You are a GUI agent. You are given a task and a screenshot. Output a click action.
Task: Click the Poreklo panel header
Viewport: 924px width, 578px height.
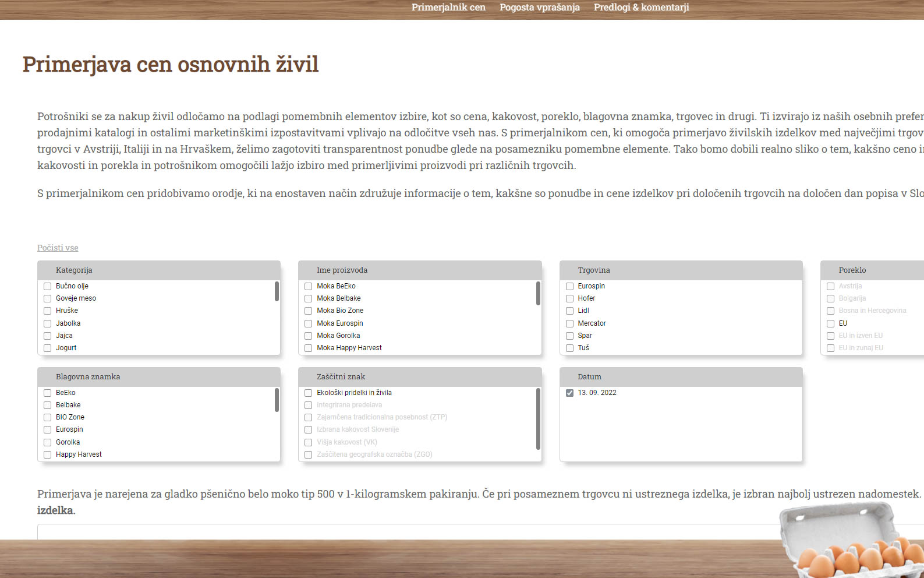(x=872, y=270)
